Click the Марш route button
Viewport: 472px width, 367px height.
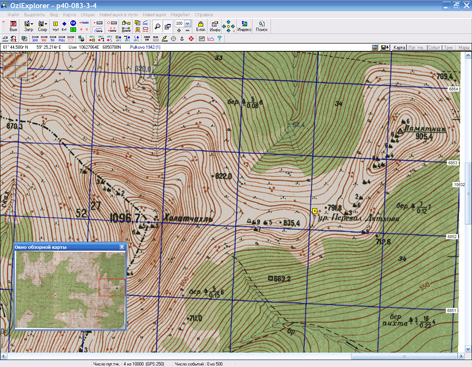tap(463, 48)
